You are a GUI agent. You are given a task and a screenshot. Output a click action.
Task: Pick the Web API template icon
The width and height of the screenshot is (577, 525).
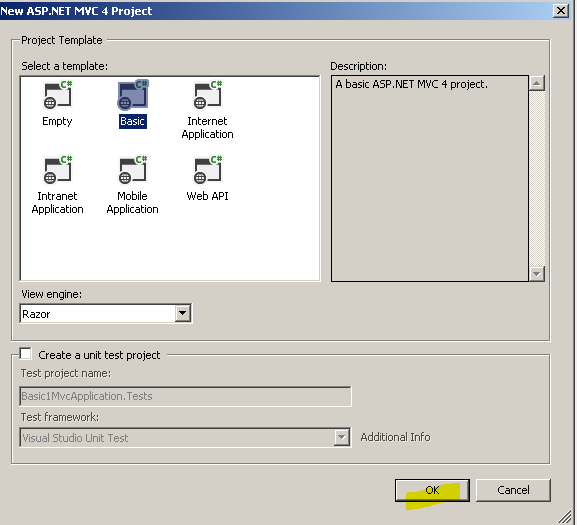(x=208, y=170)
